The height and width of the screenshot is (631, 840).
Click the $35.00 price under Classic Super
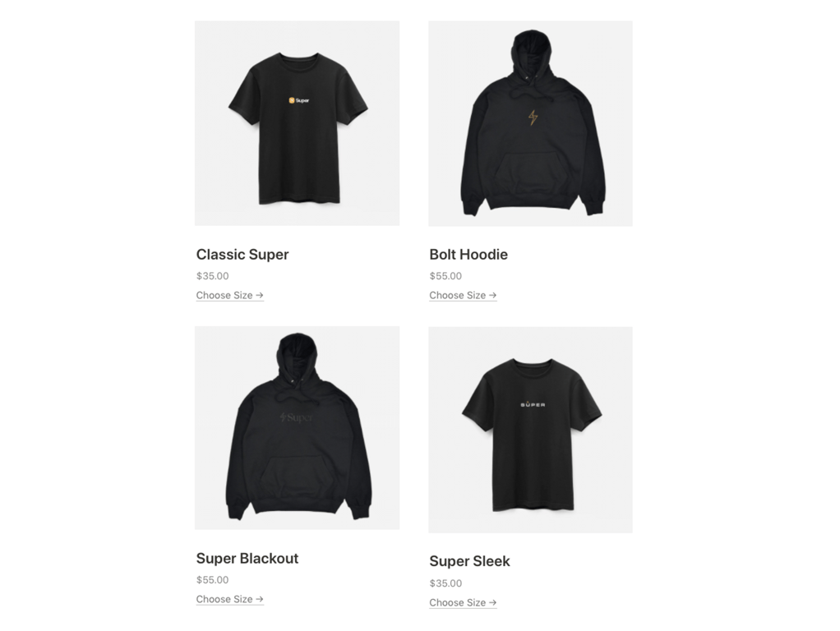(x=212, y=276)
